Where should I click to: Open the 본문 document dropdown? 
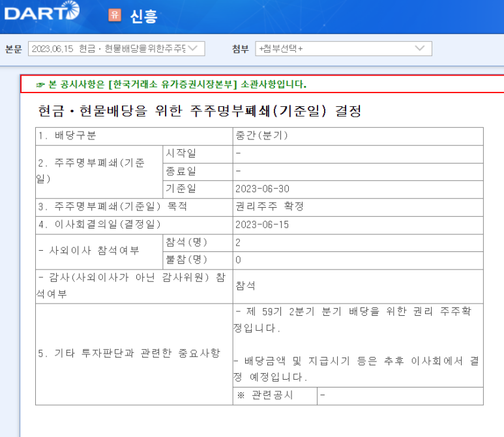[116, 48]
